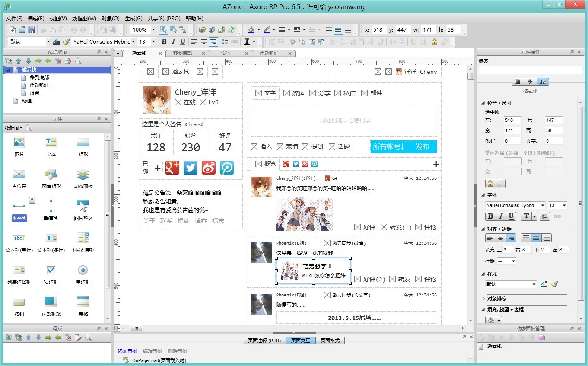This screenshot has height=366, width=588.
Task: Click the 添加用例 link
Action: pyautogui.click(x=129, y=351)
